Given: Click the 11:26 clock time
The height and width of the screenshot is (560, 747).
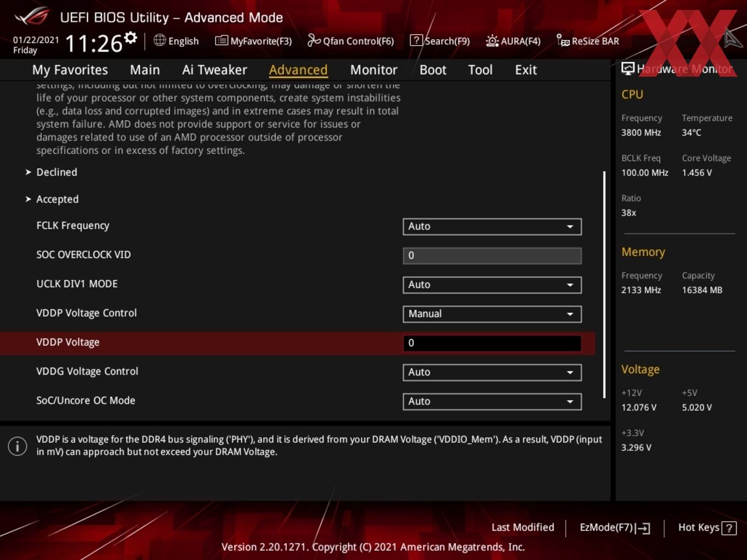Looking at the screenshot, I should [x=93, y=43].
